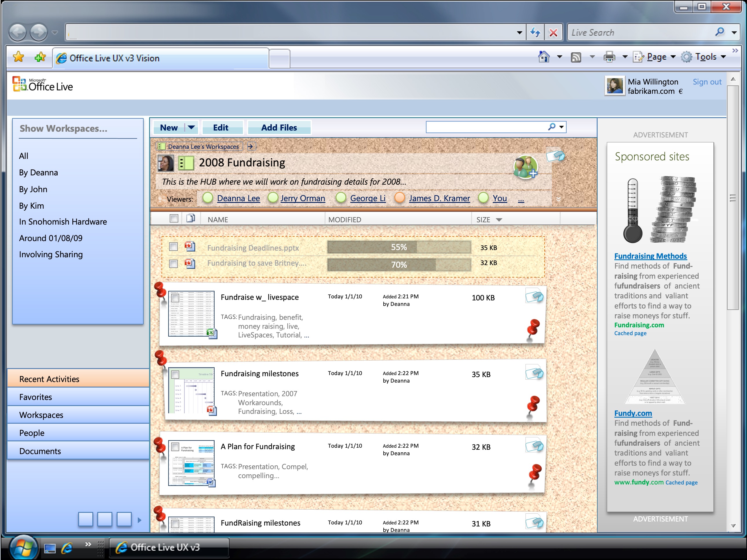Select In Snohomish Hardware workspace filter
Viewport: 747px width, 560px height.
(63, 222)
